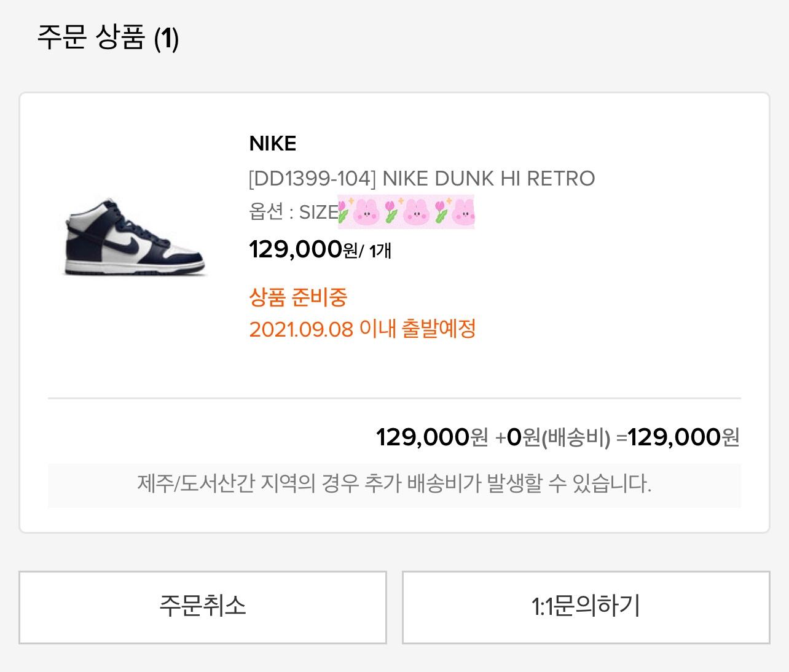The height and width of the screenshot is (672, 789).
Task: Select the NIKE brand name
Action: pyautogui.click(x=273, y=144)
